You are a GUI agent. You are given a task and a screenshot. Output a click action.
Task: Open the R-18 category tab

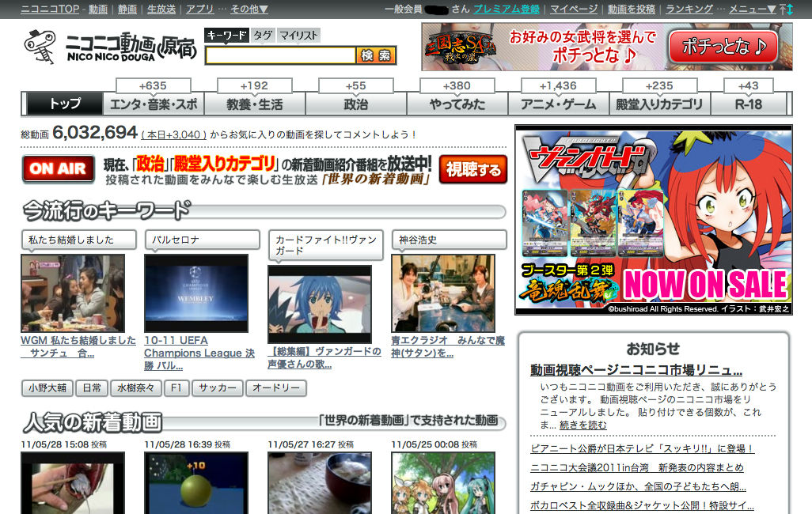tap(749, 104)
